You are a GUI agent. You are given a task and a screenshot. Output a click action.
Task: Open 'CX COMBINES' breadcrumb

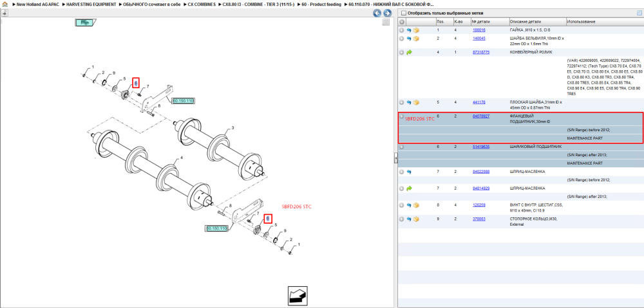202,4
